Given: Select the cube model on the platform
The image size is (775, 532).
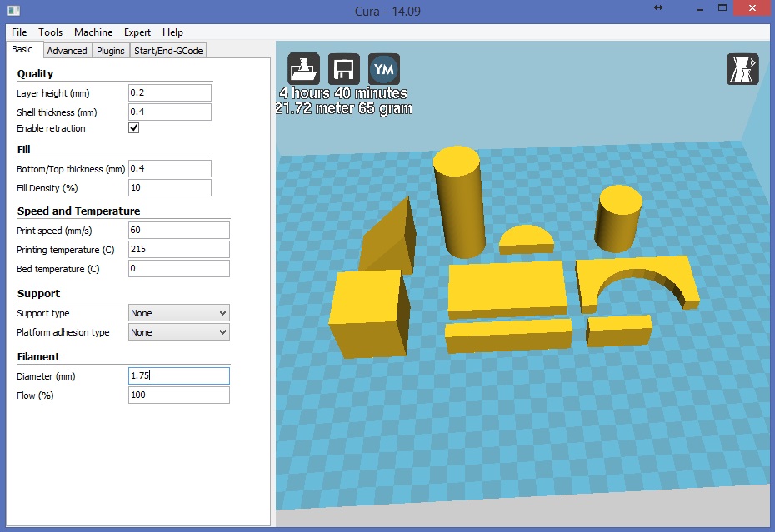Looking at the screenshot, I should pos(369,313).
